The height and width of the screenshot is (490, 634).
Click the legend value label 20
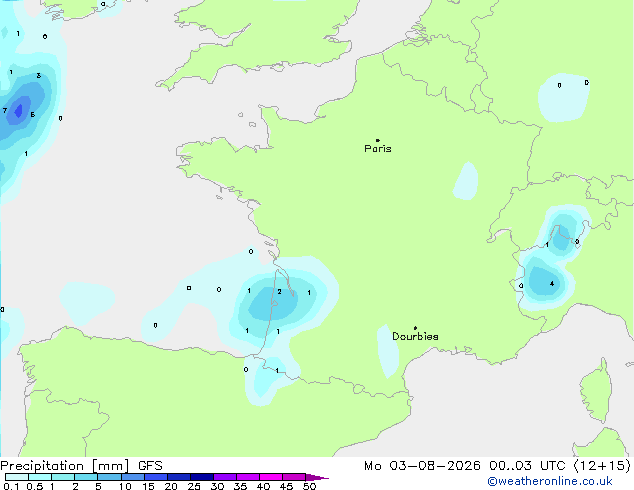pyautogui.click(x=171, y=486)
